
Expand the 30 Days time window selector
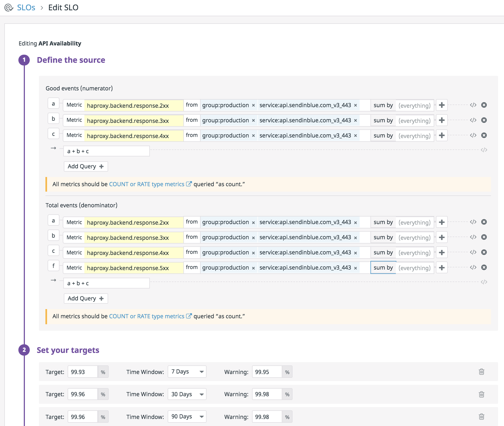pyautogui.click(x=187, y=394)
